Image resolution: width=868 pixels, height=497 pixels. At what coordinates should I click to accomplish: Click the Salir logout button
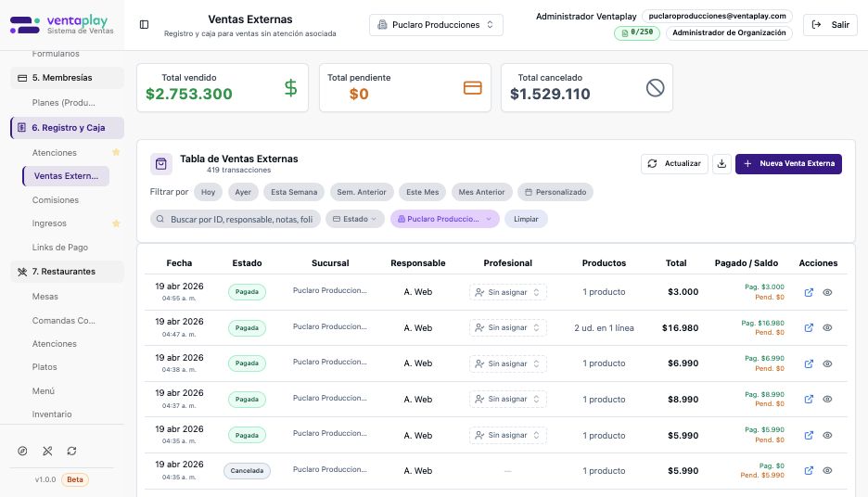[830, 25]
